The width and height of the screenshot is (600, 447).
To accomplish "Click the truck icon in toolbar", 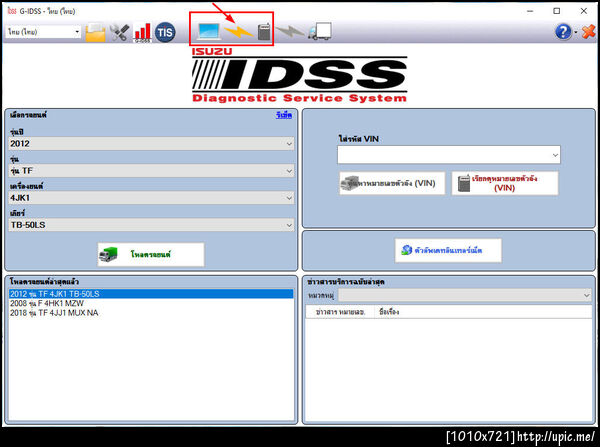I will (x=320, y=31).
